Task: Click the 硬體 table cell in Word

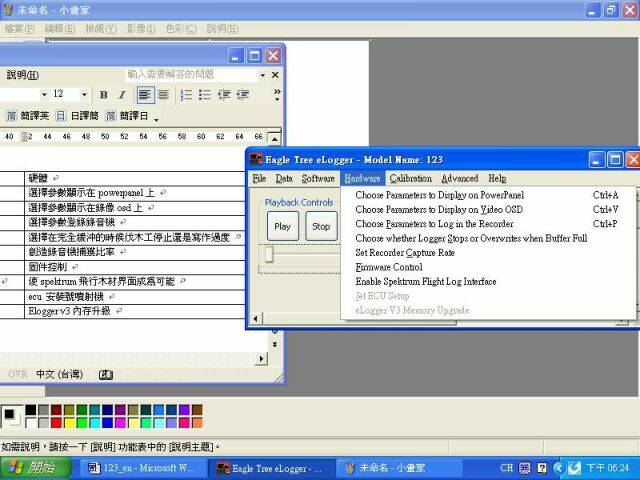Action: [x=135, y=178]
